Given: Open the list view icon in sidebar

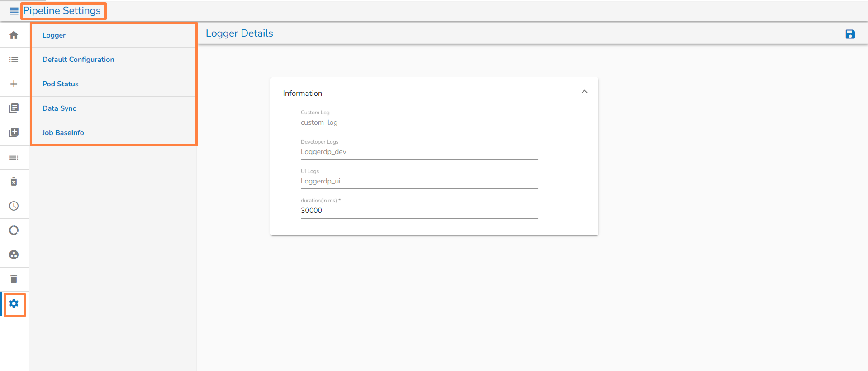Looking at the screenshot, I should [x=14, y=60].
